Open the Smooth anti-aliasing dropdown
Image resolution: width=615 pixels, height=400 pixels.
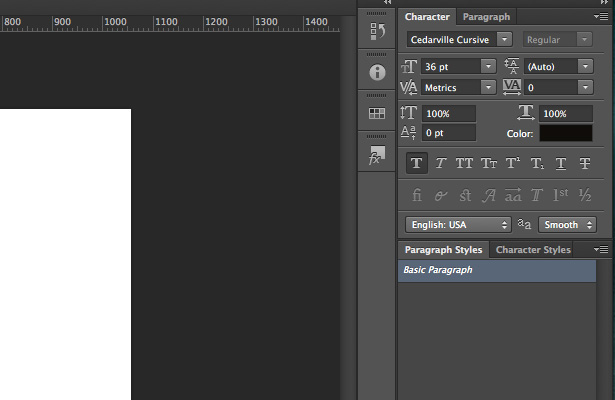tap(567, 225)
